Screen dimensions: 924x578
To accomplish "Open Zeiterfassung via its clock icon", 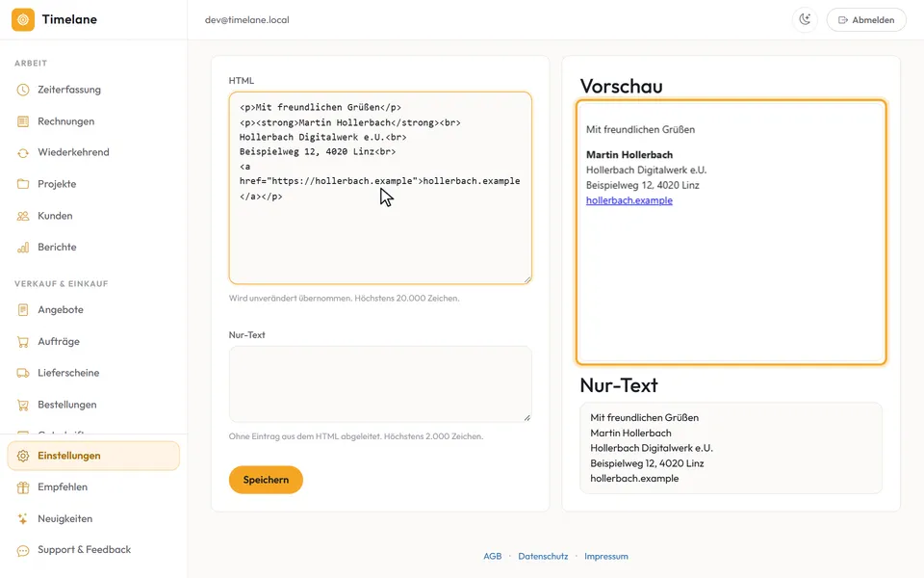I will pos(23,90).
